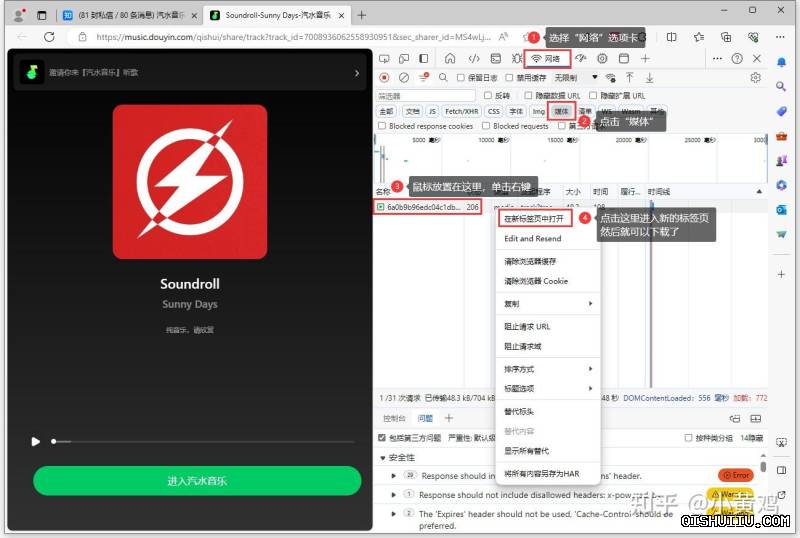Image resolution: width=800 pixels, height=538 pixels.
Task: Toggle Blocked requests checkbox
Action: tap(486, 126)
